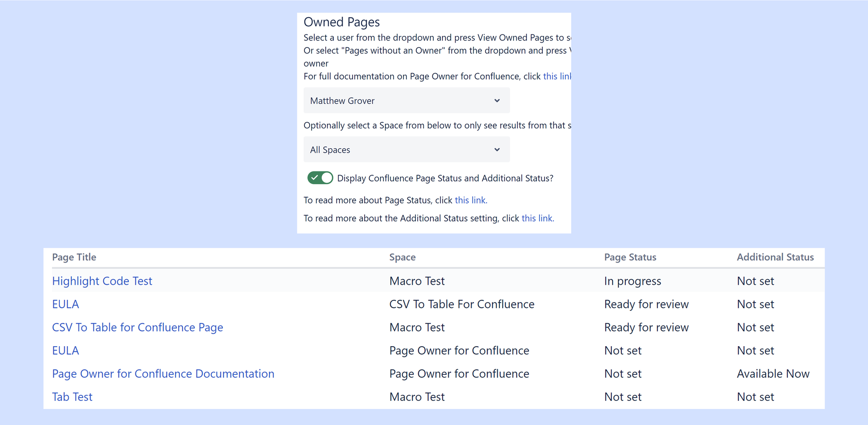
Task: Open the Page Status 'this link'
Action: 471,200
